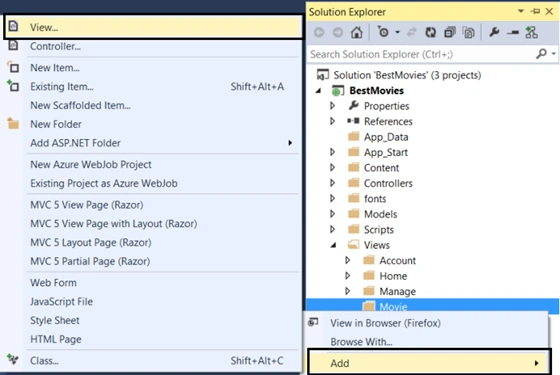
Task: Select the Models folder label
Action: [x=380, y=214]
